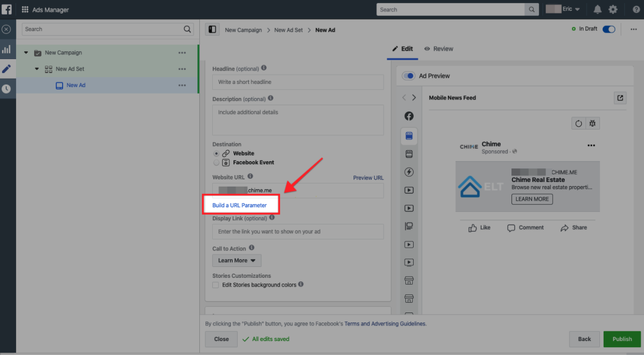Show the Website URL info icon
644x355 pixels.
[x=250, y=177]
